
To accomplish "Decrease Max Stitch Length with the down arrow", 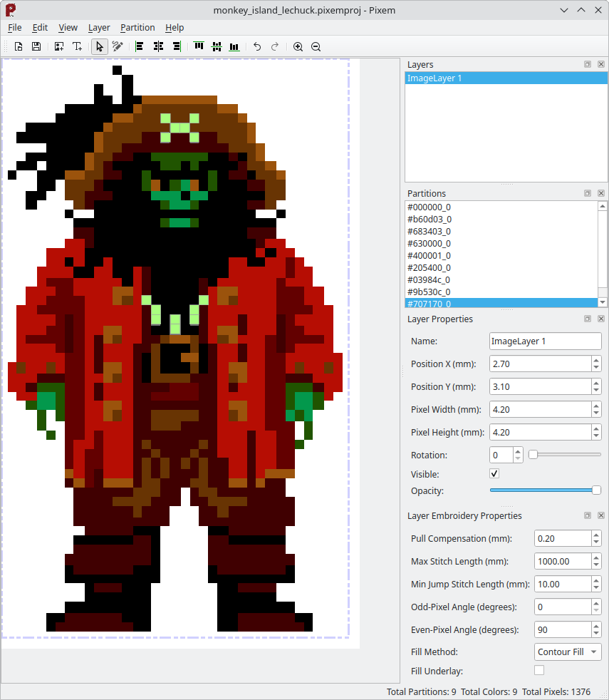I will click(596, 565).
